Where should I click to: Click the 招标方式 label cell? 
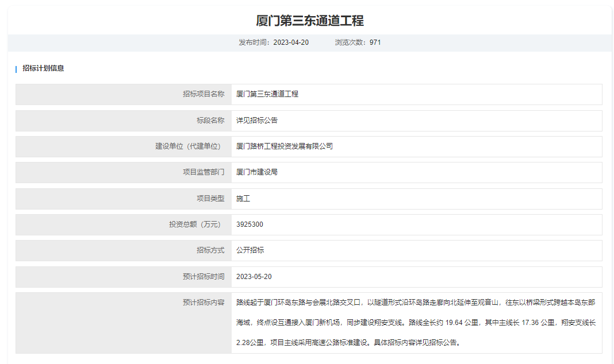point(124,251)
